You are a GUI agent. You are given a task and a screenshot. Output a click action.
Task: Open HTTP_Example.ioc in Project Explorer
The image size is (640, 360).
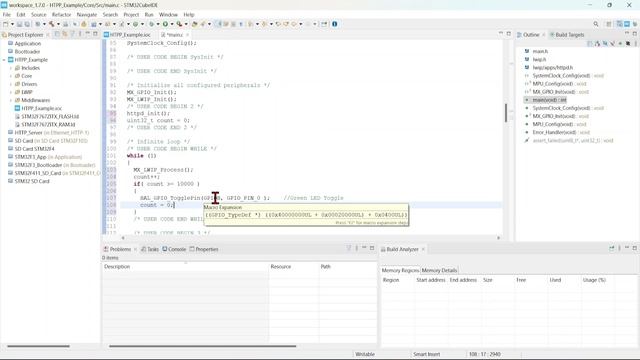tap(41, 109)
